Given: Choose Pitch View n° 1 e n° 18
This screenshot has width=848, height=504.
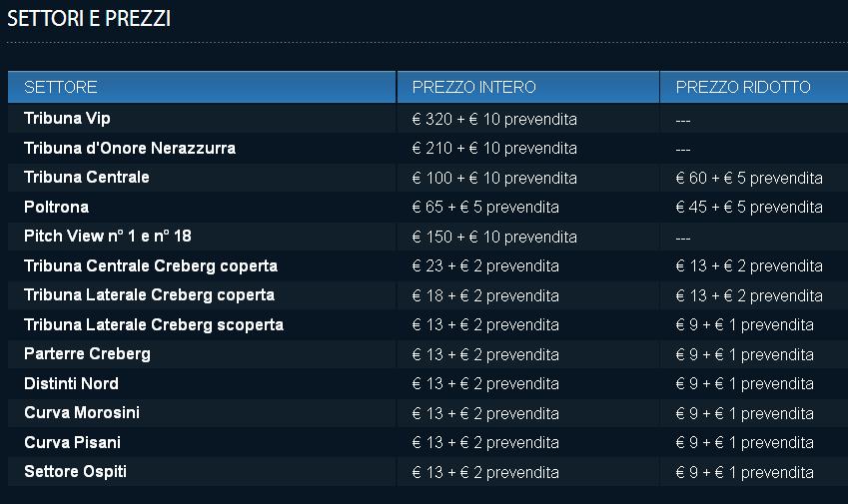Looking at the screenshot, I should point(108,237).
